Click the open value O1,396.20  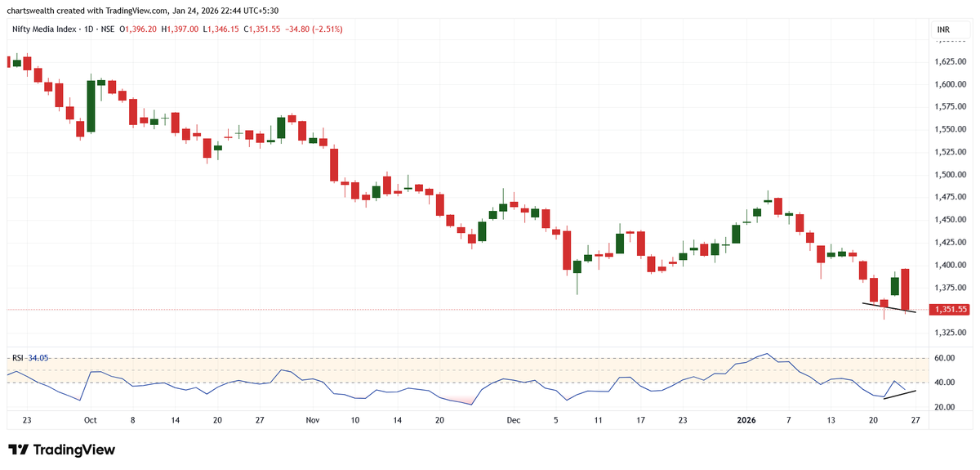pos(138,29)
